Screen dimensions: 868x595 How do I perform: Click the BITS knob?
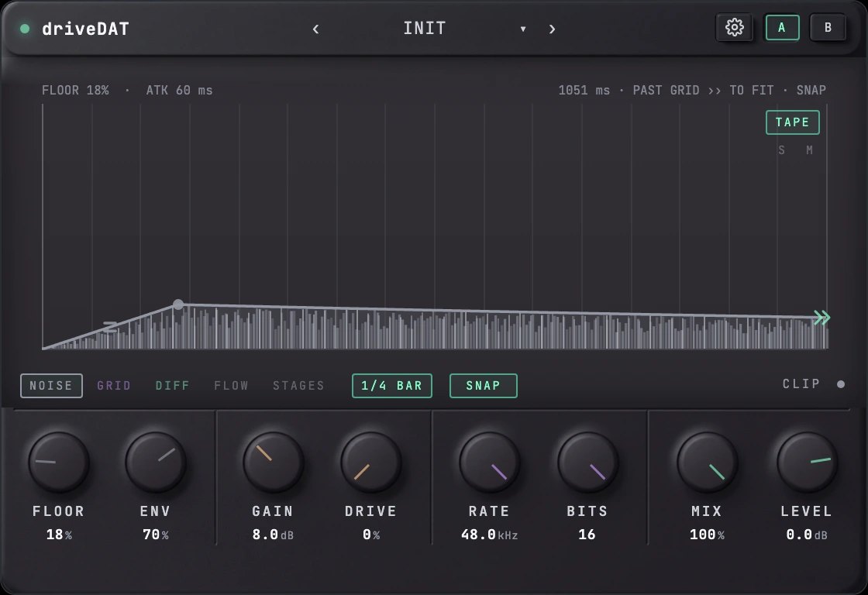point(587,463)
